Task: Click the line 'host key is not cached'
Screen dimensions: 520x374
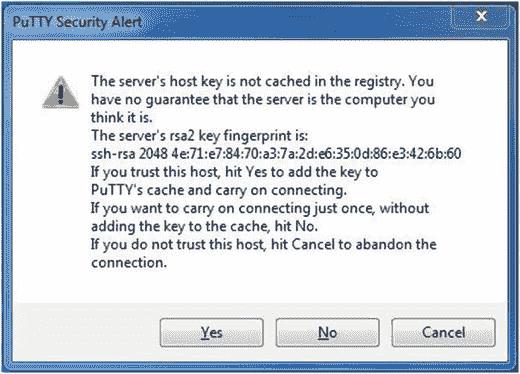Action: click(x=263, y=81)
